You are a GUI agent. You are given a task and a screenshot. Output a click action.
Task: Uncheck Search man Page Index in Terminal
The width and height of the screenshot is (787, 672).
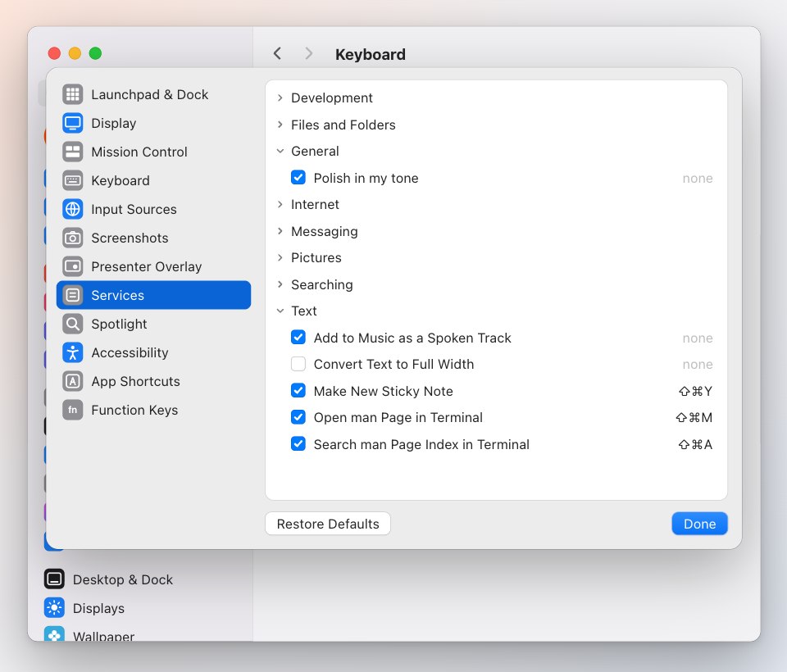pyautogui.click(x=298, y=443)
